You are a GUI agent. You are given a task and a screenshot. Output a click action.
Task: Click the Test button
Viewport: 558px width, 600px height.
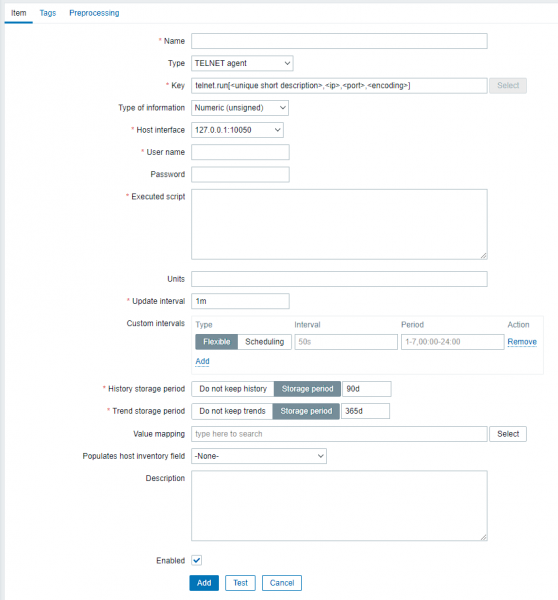(240, 583)
